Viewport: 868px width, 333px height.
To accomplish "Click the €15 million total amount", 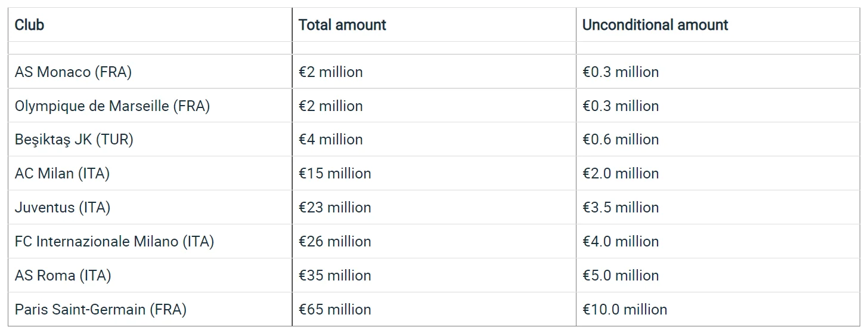I will (334, 174).
